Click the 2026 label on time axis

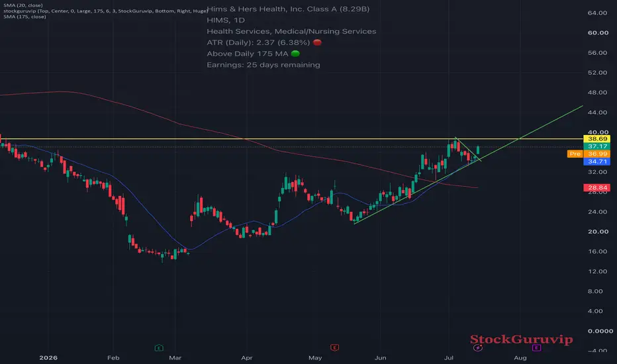click(x=48, y=357)
